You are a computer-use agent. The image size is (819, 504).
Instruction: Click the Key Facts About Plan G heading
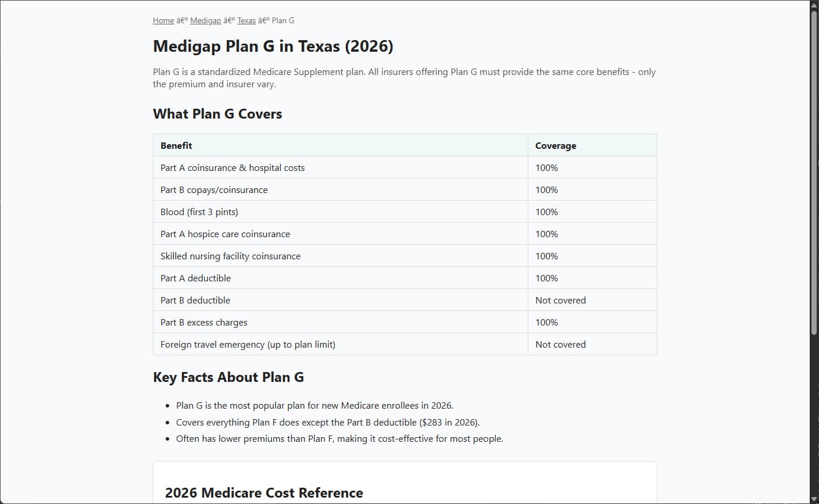click(228, 377)
